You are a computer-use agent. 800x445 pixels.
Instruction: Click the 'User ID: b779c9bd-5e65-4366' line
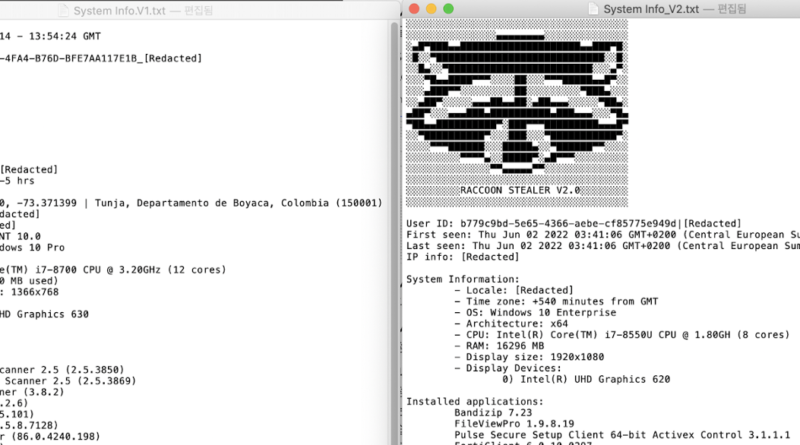point(573,224)
